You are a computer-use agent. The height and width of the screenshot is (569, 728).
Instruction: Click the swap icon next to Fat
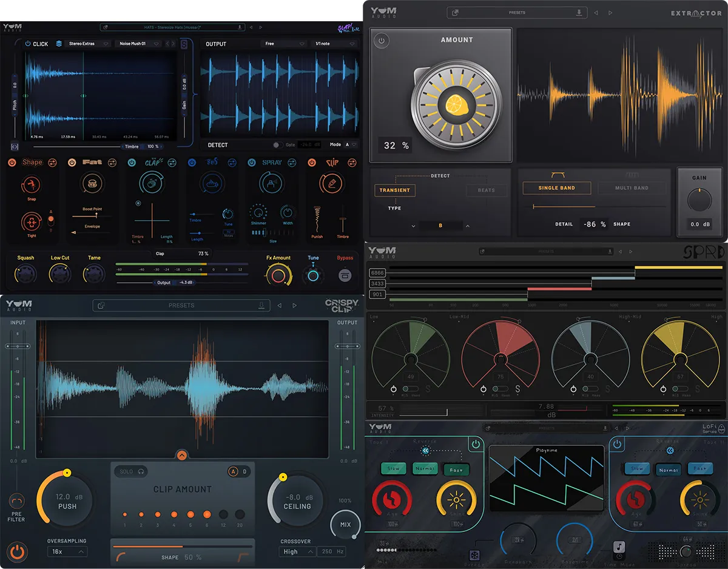[112, 163]
